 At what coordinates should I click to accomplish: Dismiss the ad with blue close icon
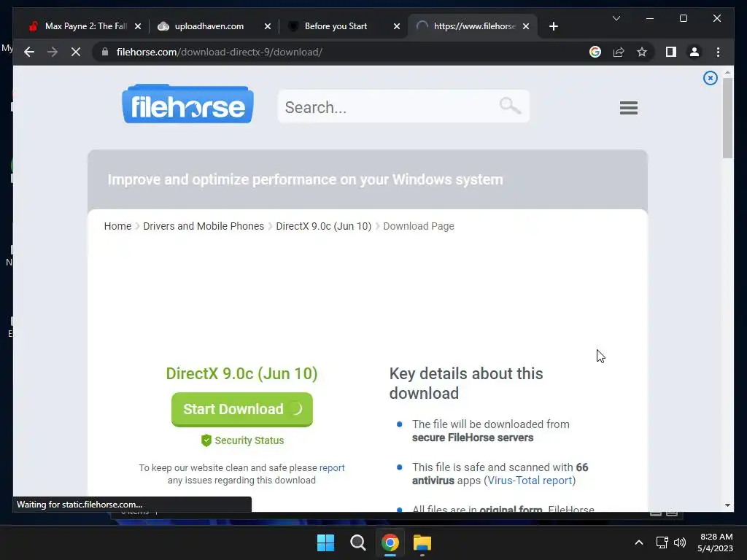[710, 78]
